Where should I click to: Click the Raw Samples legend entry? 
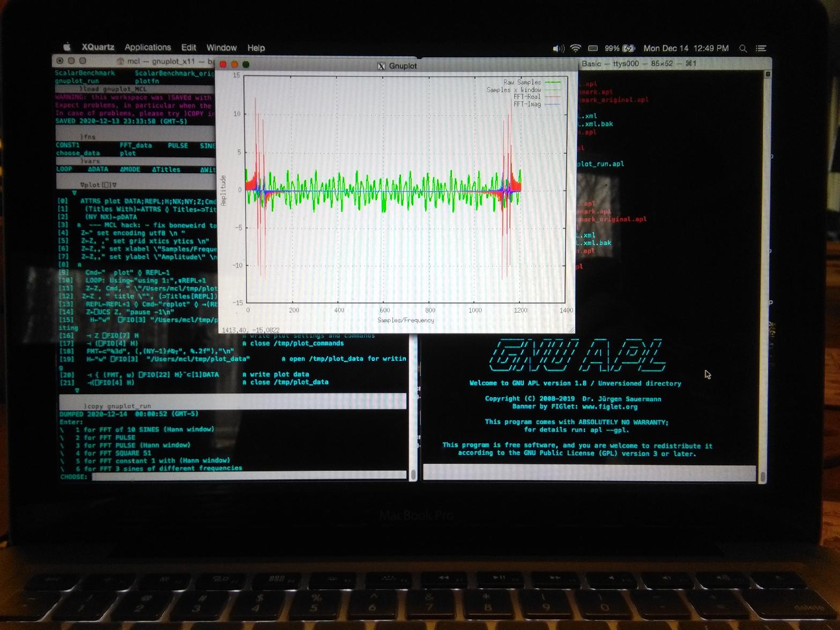pyautogui.click(x=522, y=82)
